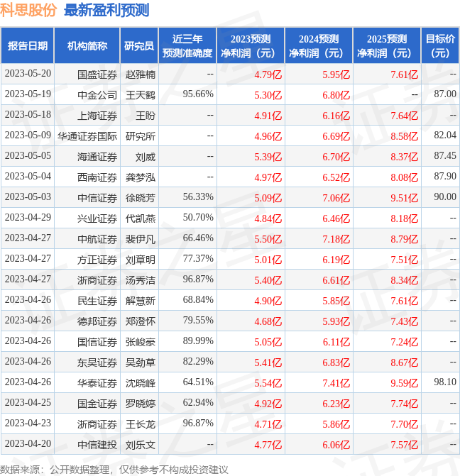Click target price 87.45
This screenshot has height=476, width=460.
(x=445, y=156)
